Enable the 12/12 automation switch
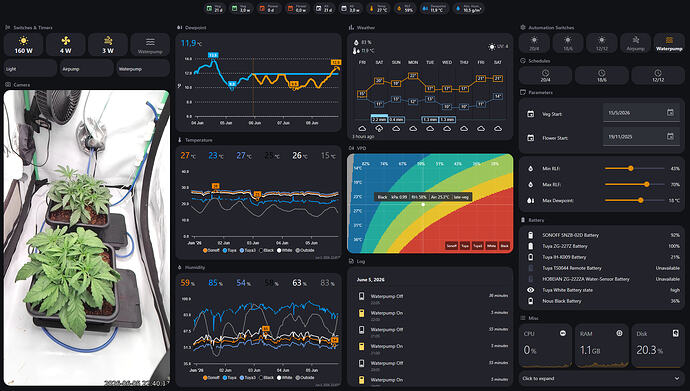 tap(602, 44)
